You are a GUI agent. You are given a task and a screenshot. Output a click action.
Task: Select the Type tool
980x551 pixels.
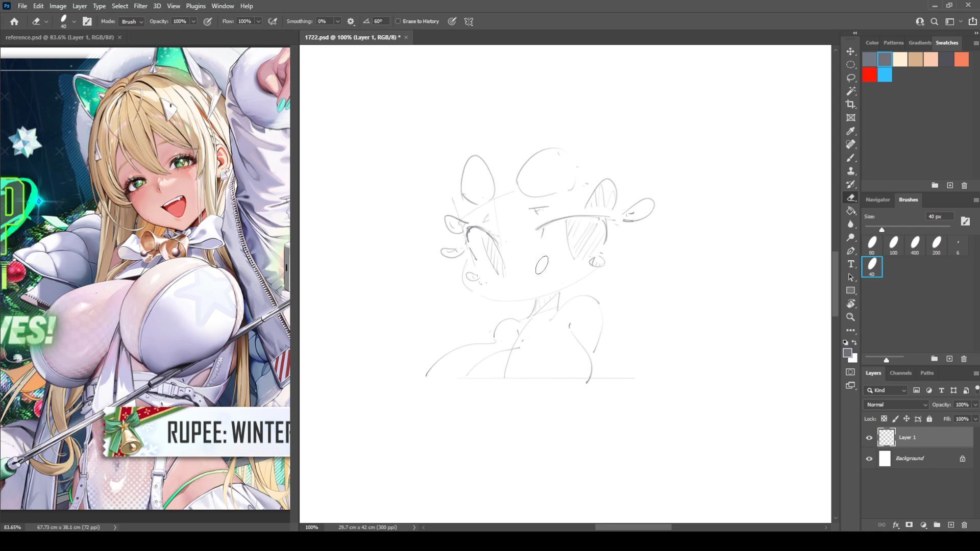coord(850,264)
